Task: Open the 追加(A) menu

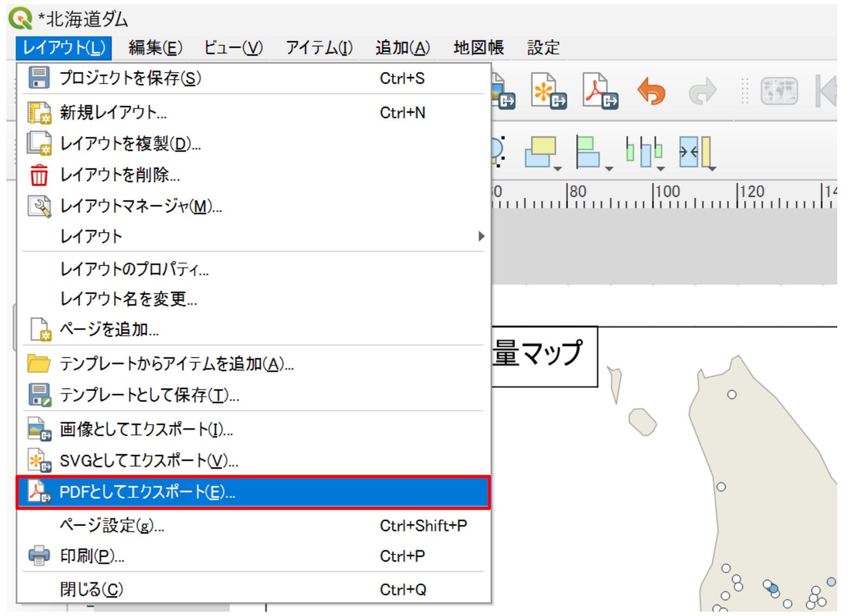Action: point(403,48)
